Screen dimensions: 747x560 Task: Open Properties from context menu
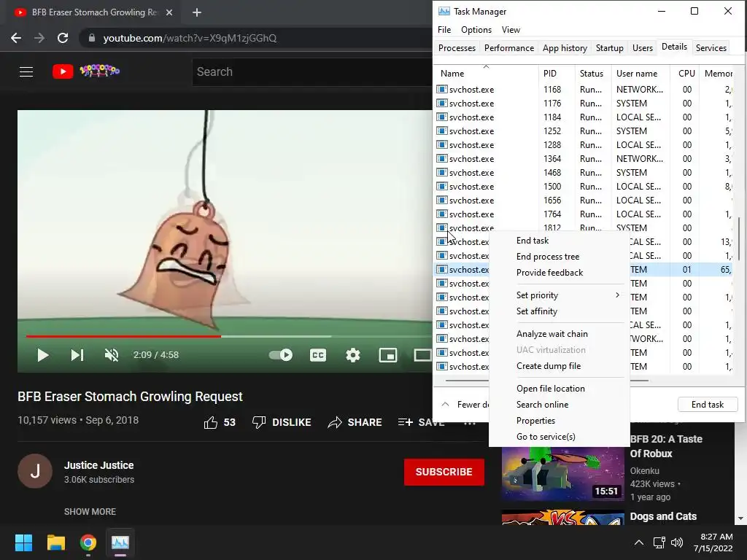560,421
